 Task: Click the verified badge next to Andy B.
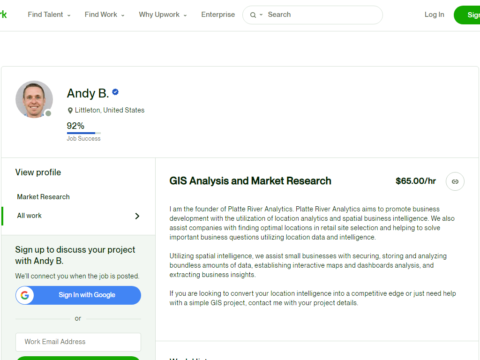point(115,92)
